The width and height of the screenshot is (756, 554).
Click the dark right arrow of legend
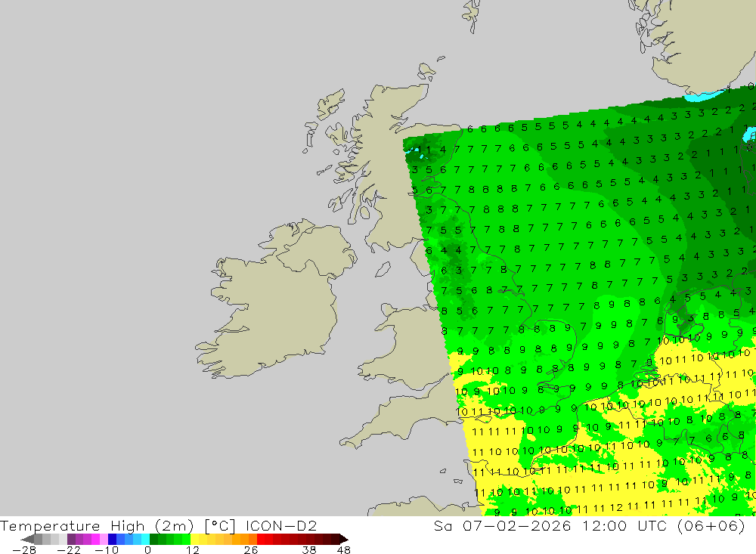[x=344, y=539]
